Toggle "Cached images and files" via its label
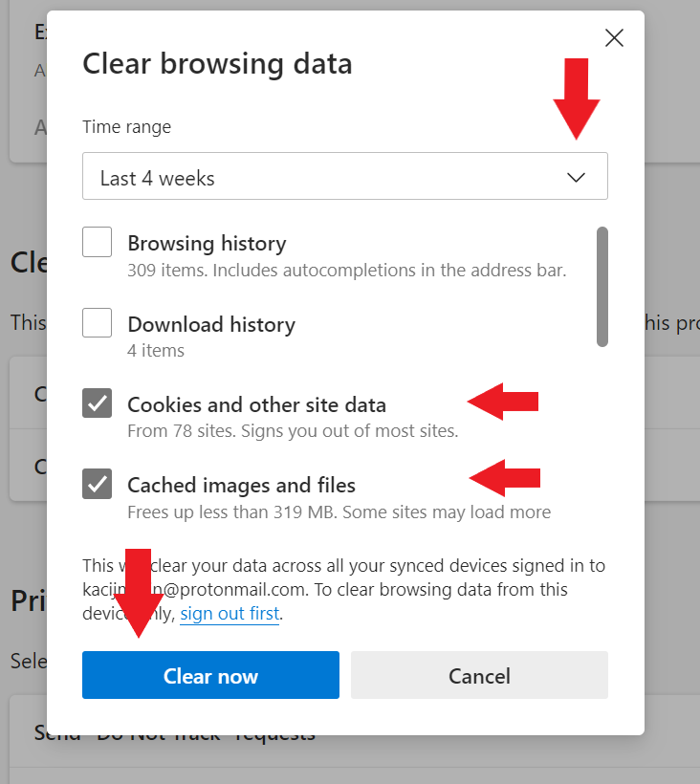This screenshot has height=784, width=700. [x=240, y=485]
